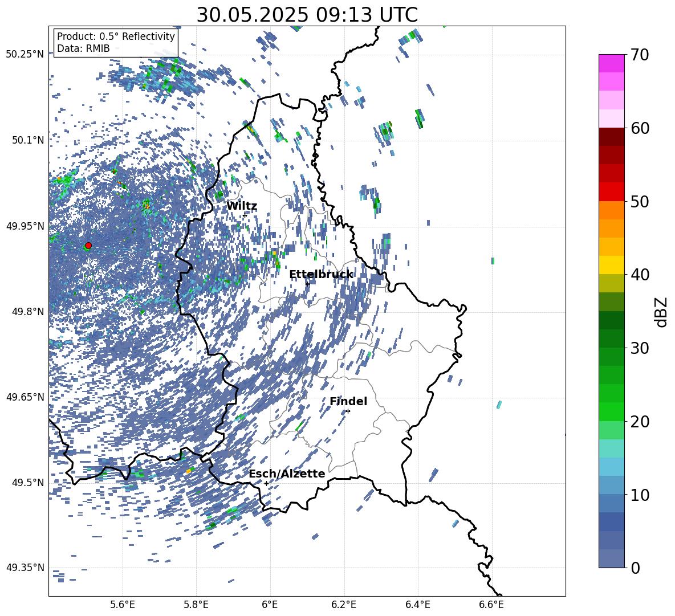Pick the slate blue colorbar segment at 0
675x616 pixels.
(x=611, y=558)
